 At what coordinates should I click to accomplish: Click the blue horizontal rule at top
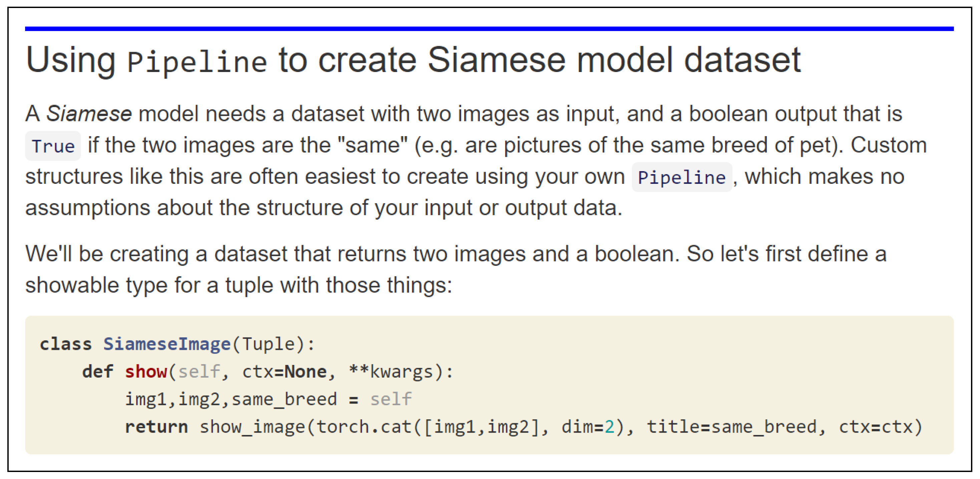489,29
